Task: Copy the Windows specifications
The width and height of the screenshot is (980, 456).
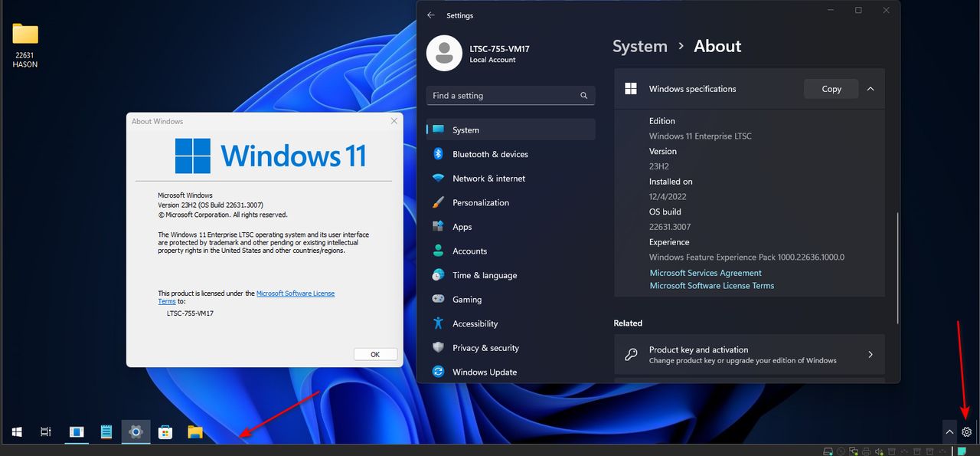Action: pos(831,89)
